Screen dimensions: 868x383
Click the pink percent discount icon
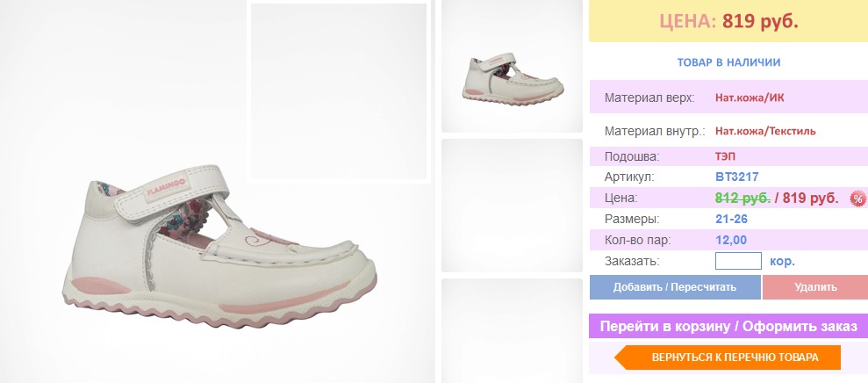pos(858,199)
